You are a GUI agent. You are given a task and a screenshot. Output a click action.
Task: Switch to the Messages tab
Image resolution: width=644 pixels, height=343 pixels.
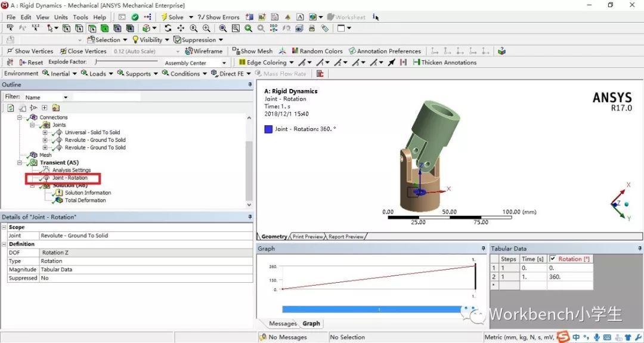pyautogui.click(x=283, y=324)
